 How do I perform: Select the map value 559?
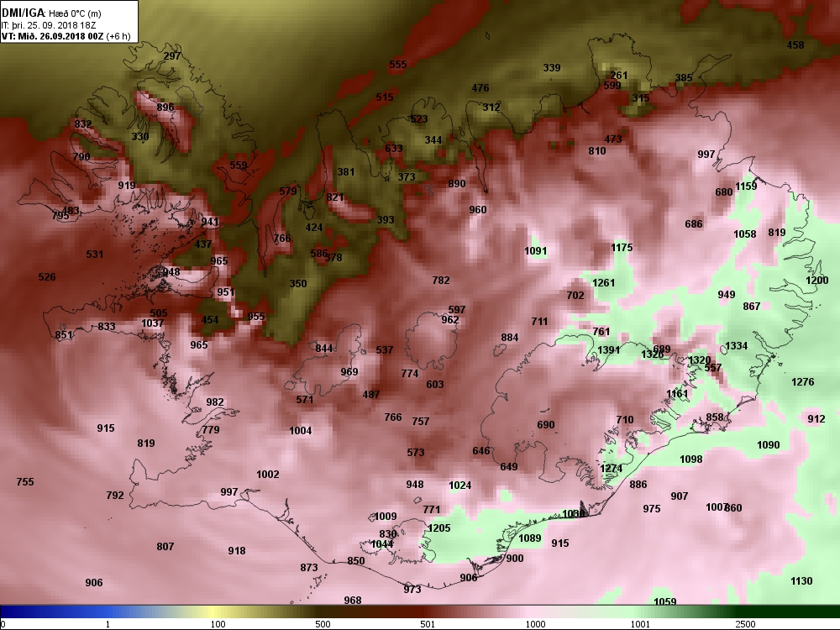click(239, 165)
